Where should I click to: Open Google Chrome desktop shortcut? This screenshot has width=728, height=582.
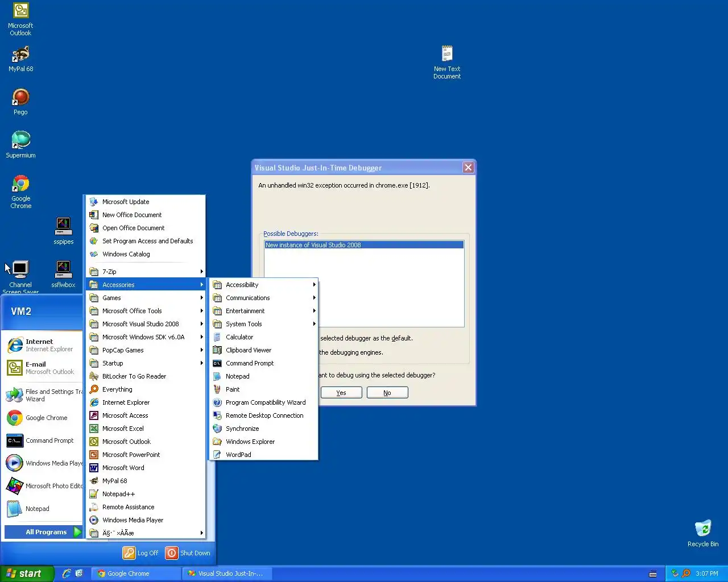coord(20,192)
